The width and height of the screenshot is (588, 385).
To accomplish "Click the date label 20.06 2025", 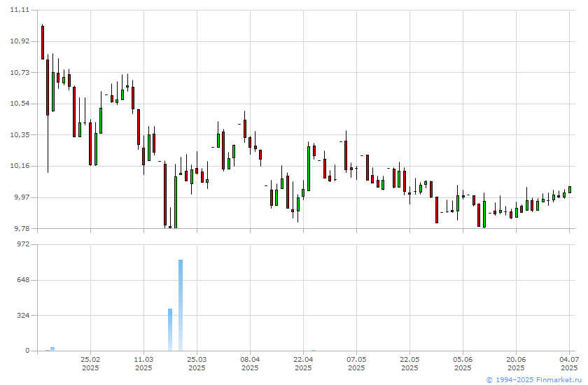I will click(516, 363).
